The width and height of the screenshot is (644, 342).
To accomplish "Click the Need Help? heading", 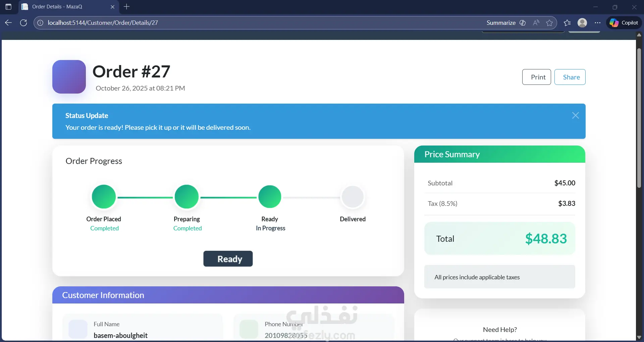I will 500,330.
